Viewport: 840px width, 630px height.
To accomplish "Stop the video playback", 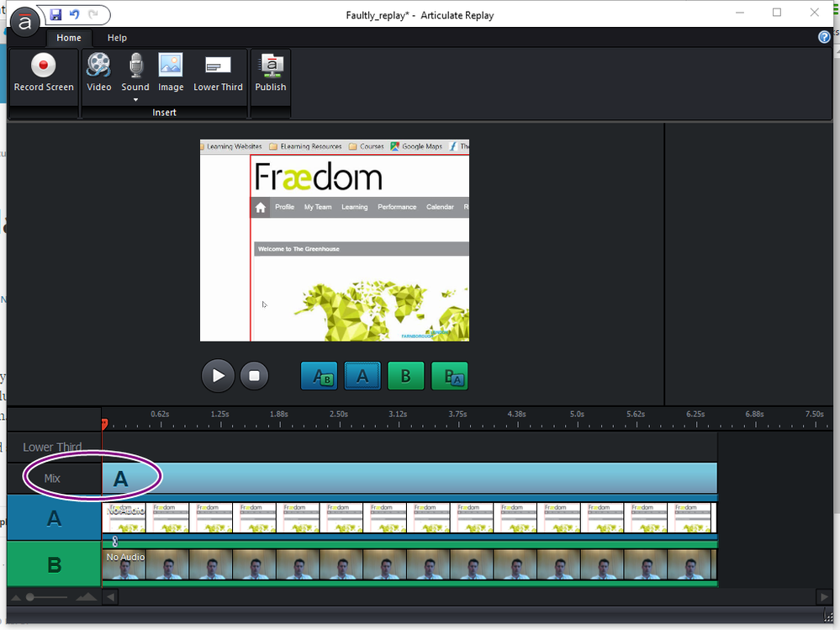I will click(x=254, y=375).
